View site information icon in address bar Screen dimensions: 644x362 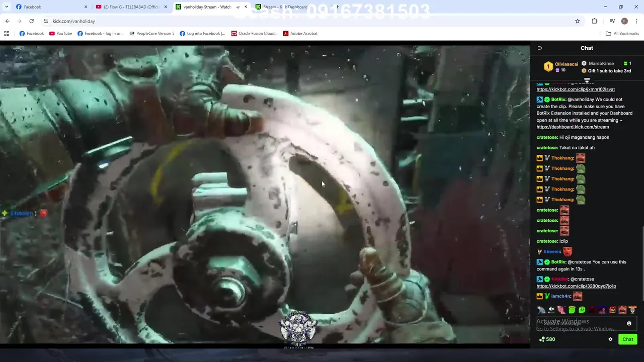point(46,21)
